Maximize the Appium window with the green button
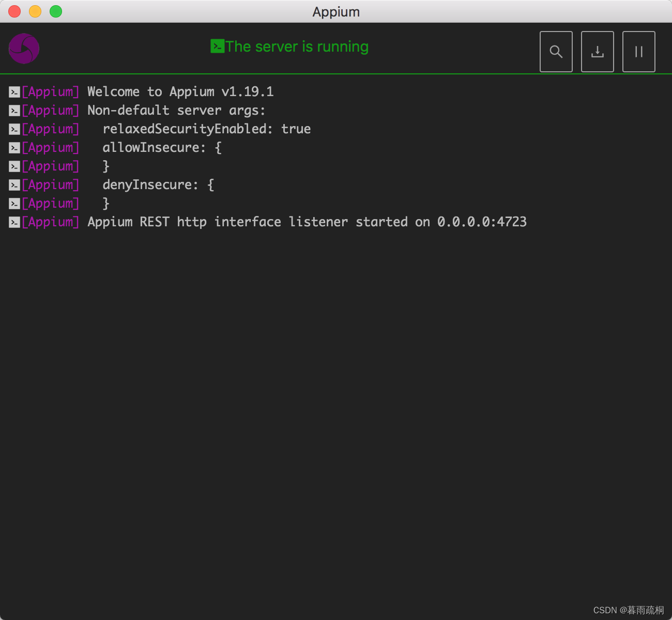 pyautogui.click(x=56, y=11)
